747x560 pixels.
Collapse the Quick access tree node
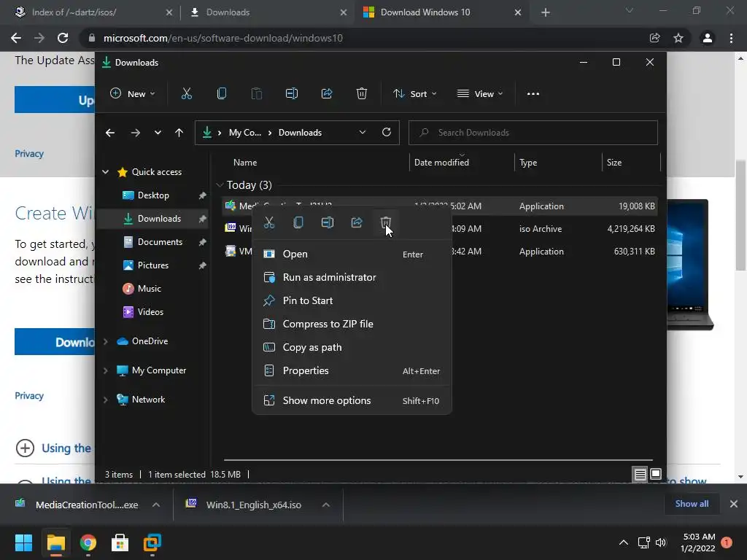click(x=105, y=172)
